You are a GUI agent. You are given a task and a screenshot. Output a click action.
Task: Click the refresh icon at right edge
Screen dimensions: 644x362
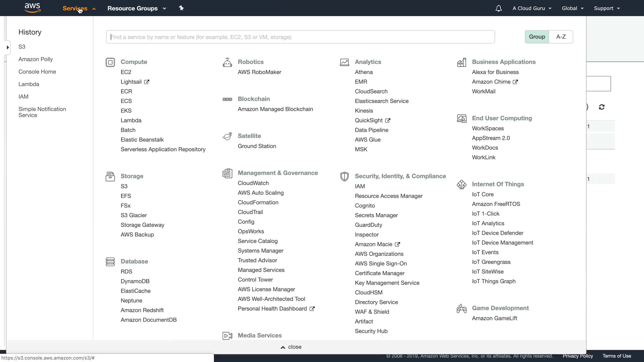(x=601, y=107)
